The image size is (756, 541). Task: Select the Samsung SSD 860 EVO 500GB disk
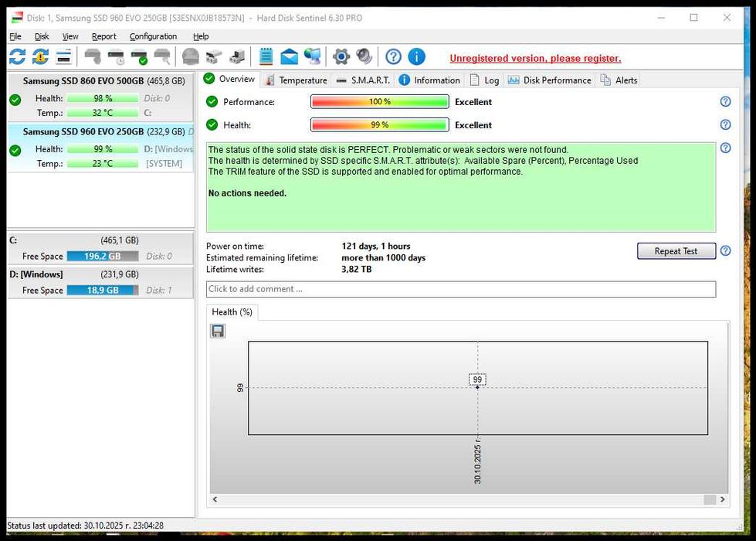[100, 97]
